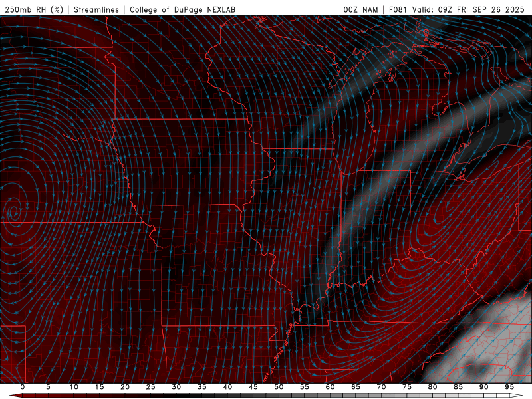The height and width of the screenshot is (399, 532).
Task: Click the colorbar label "50"
Action: point(279,387)
